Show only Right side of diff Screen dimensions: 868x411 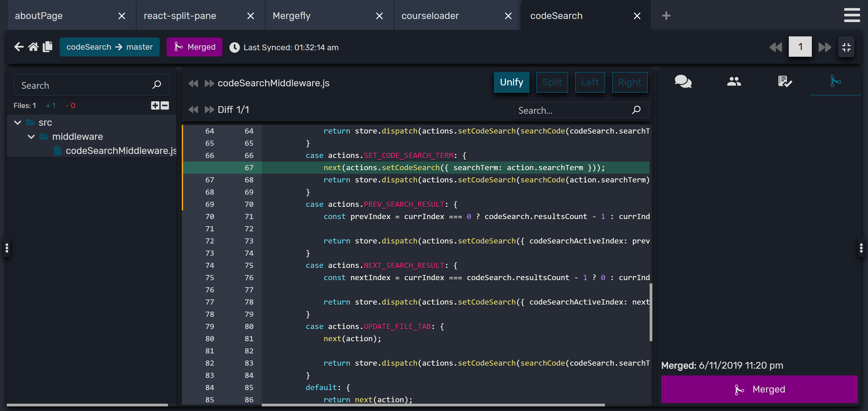coord(629,82)
